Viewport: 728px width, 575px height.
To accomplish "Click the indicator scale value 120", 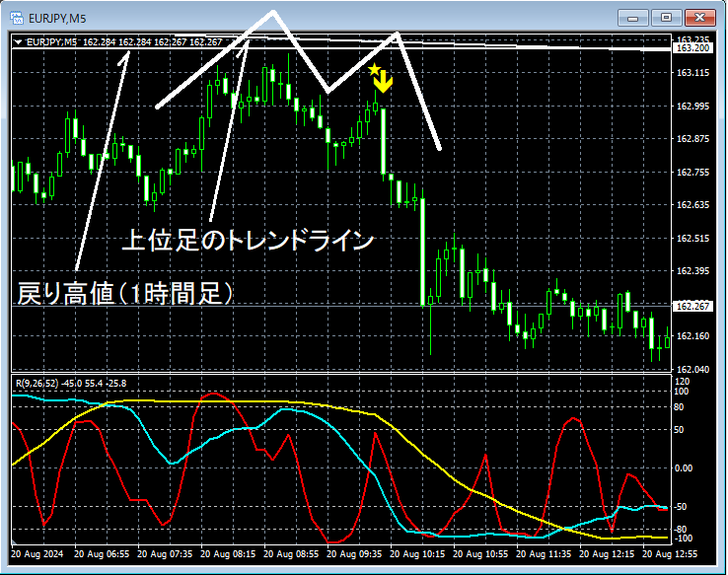I will coord(682,382).
